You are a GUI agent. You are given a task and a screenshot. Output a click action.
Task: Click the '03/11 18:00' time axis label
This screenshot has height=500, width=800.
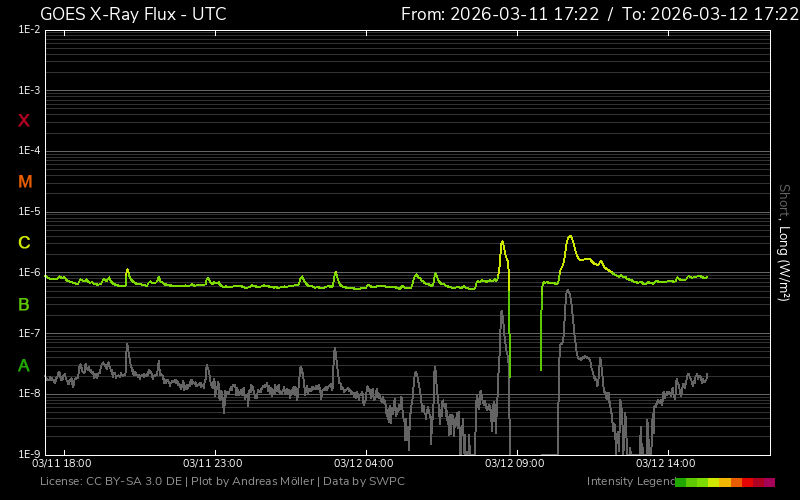(62, 463)
